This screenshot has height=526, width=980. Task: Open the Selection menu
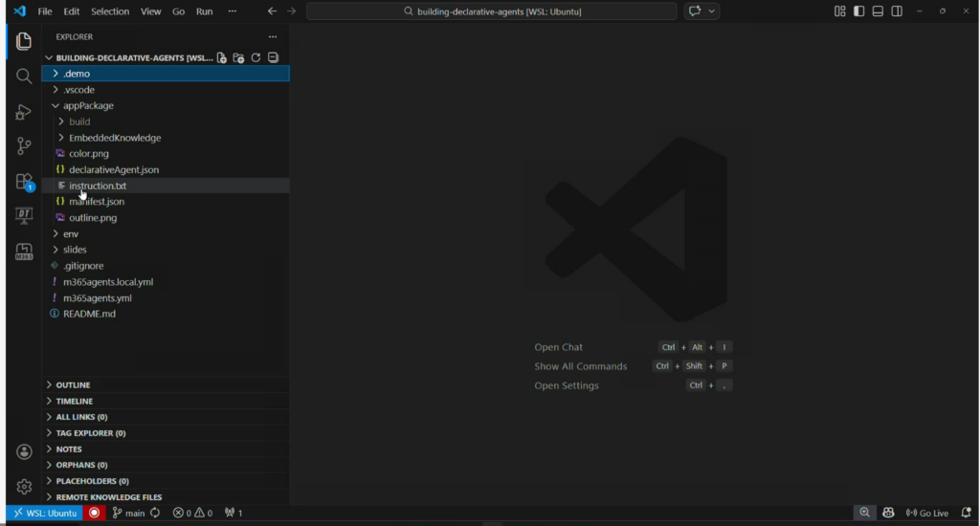pos(110,11)
